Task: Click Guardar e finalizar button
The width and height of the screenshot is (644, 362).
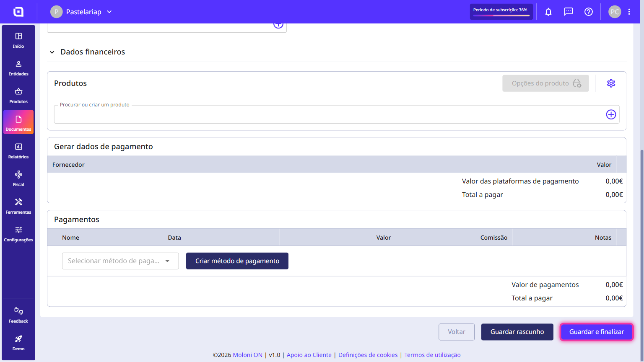Action: [597, 332]
